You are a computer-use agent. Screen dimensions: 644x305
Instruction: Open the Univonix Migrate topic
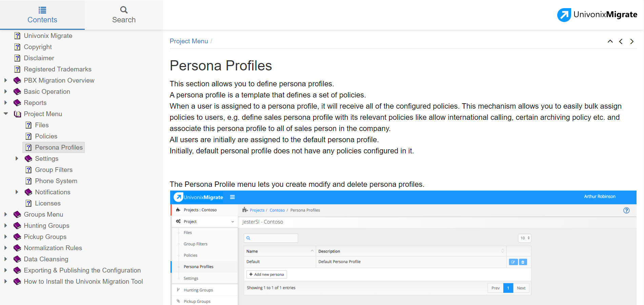click(48, 36)
